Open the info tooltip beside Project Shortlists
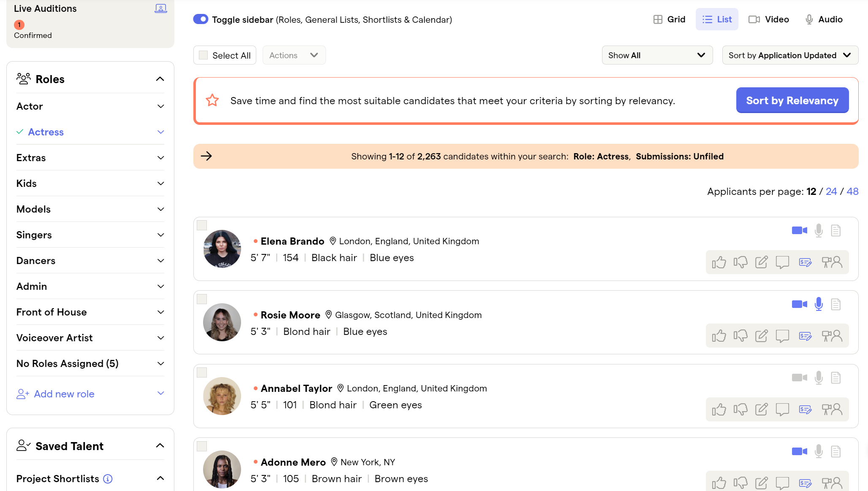The image size is (868, 491). pos(108,478)
